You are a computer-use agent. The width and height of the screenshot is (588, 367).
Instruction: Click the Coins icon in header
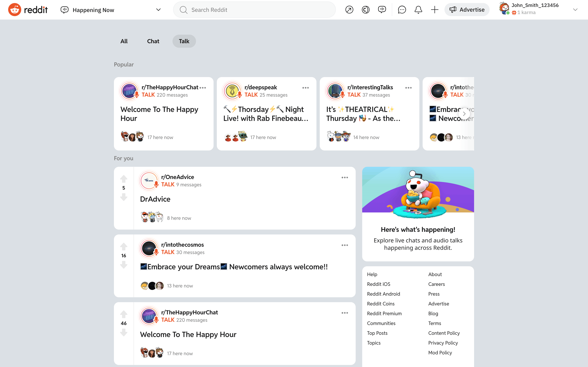click(365, 10)
